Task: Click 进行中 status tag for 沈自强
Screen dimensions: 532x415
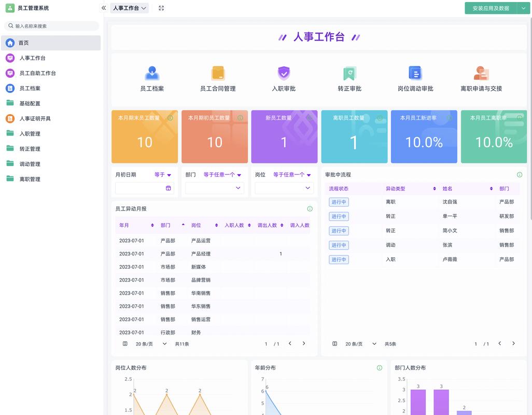Action: 339,202
